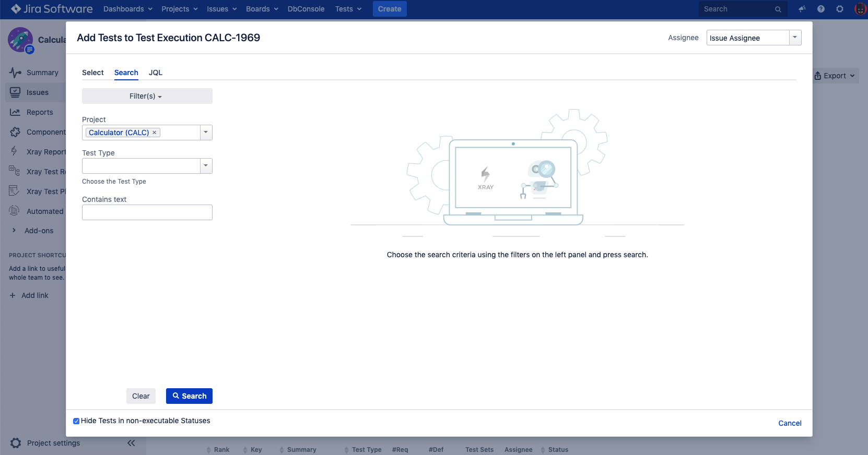Switch to the Search tab
This screenshot has width=868, height=455.
coord(126,73)
